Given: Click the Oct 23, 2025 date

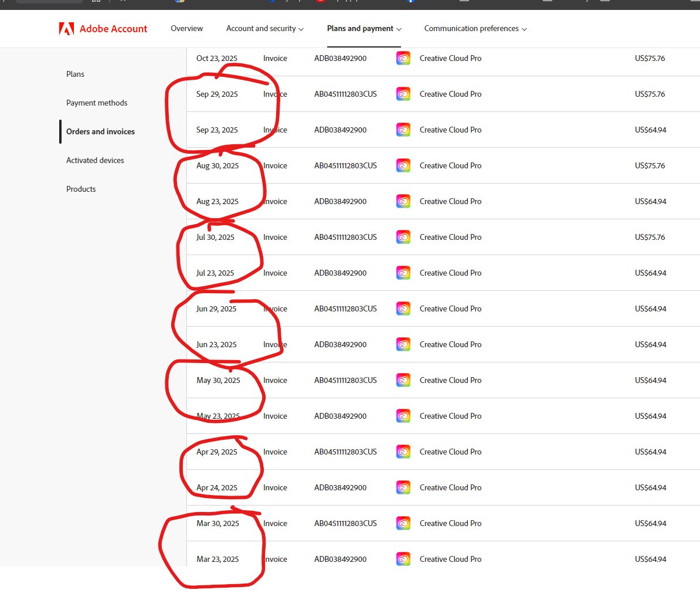Looking at the screenshot, I should pyautogui.click(x=217, y=59).
